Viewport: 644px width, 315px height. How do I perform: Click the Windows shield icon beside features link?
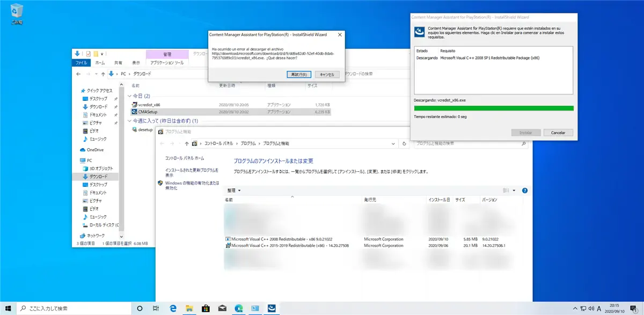click(160, 183)
